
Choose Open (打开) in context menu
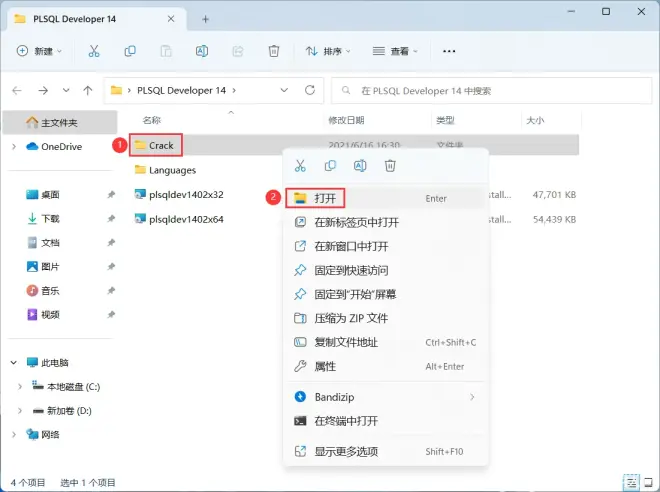(x=386, y=198)
